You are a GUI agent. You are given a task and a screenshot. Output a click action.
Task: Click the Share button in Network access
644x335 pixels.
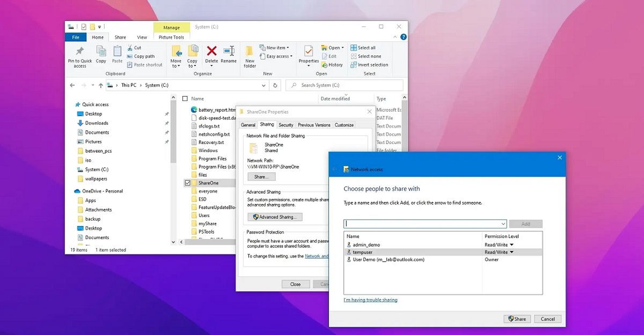coord(517,319)
